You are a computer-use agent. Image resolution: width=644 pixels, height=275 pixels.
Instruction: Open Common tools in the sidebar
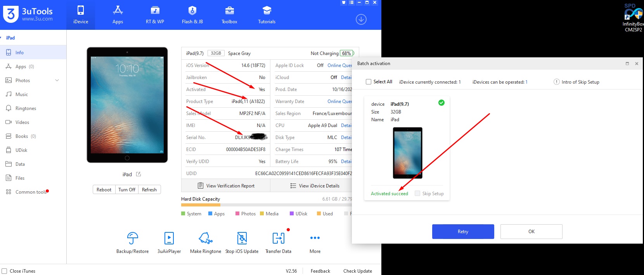(x=33, y=192)
